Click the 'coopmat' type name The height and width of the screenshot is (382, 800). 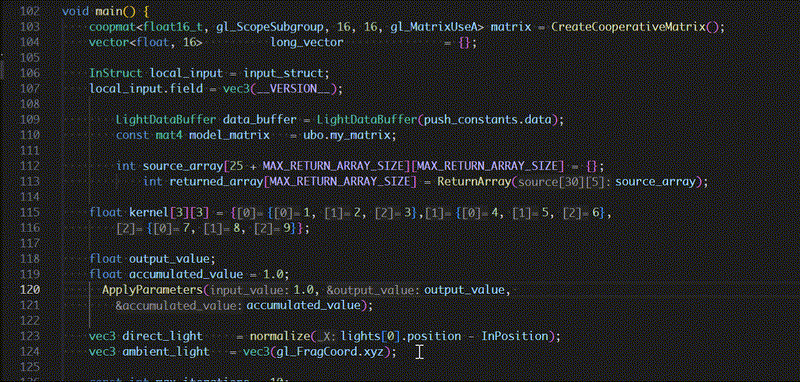(x=113, y=27)
